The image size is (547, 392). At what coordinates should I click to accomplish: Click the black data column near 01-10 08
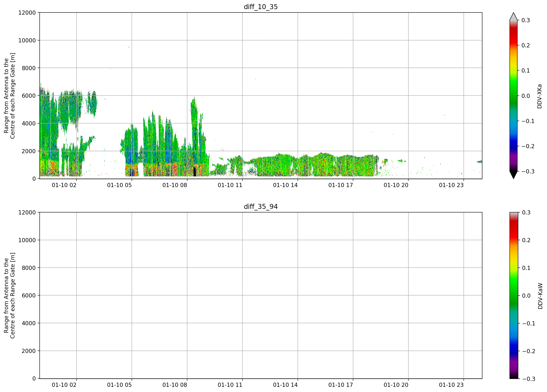point(195,171)
